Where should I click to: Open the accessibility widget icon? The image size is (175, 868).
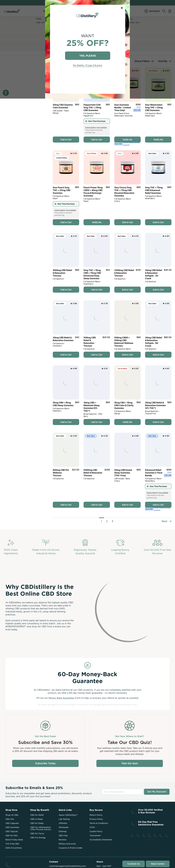point(6,93)
